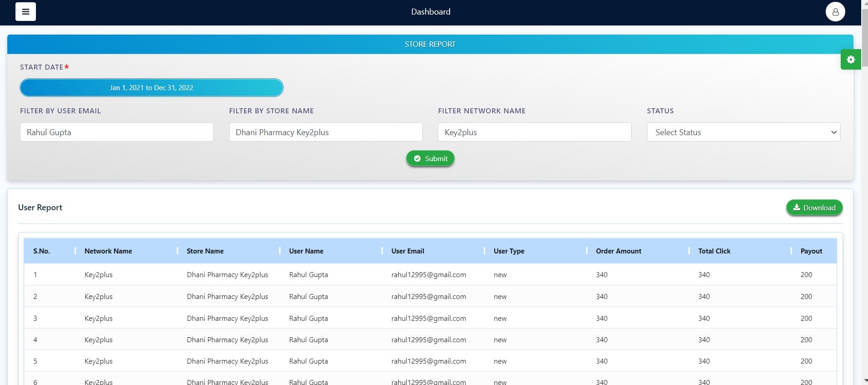Focus the Filter By Store Name field
Screen dimensions: 868x385
tap(326, 132)
